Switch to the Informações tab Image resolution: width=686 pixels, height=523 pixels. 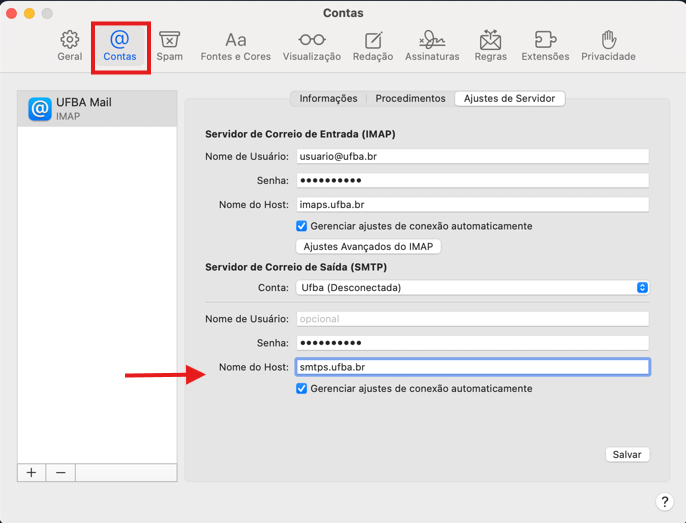click(x=328, y=98)
